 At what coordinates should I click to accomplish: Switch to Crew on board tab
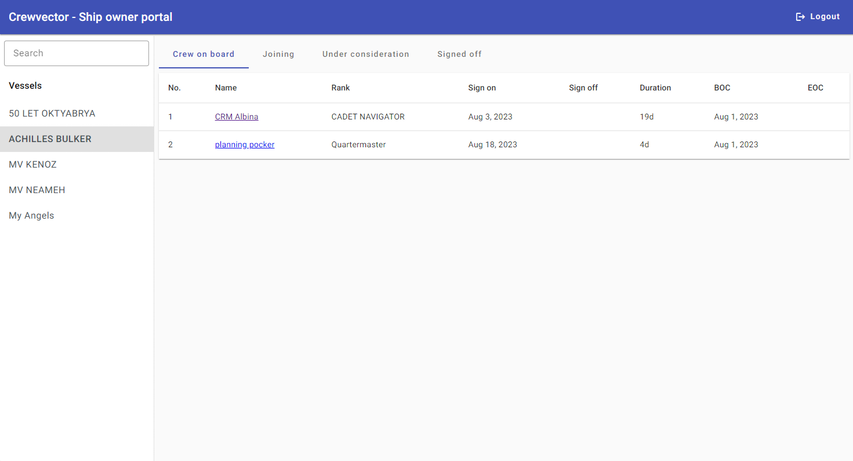203,54
